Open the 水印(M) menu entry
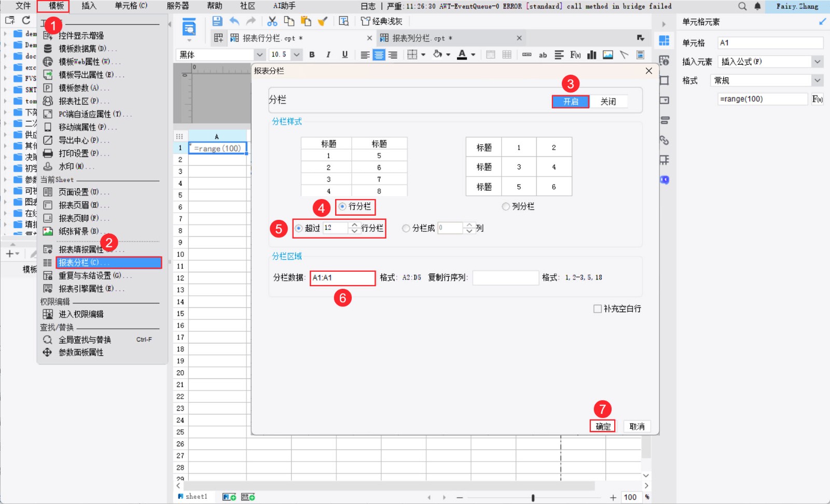This screenshot has height=504, width=830. [76, 166]
